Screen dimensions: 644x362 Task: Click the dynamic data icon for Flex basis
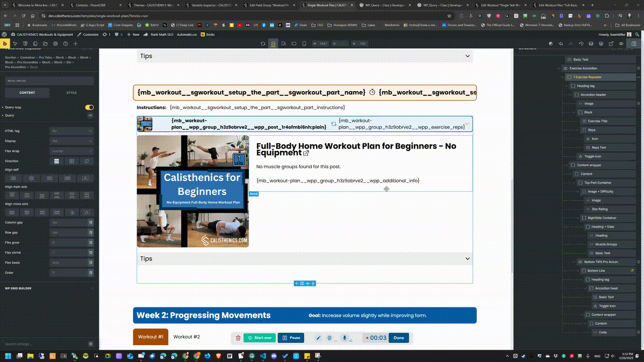click(90, 263)
